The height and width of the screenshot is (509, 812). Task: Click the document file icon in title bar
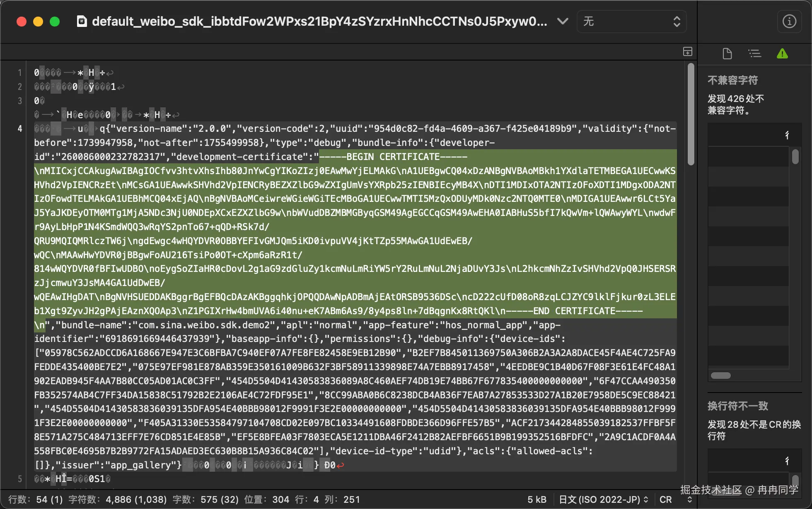pos(82,21)
